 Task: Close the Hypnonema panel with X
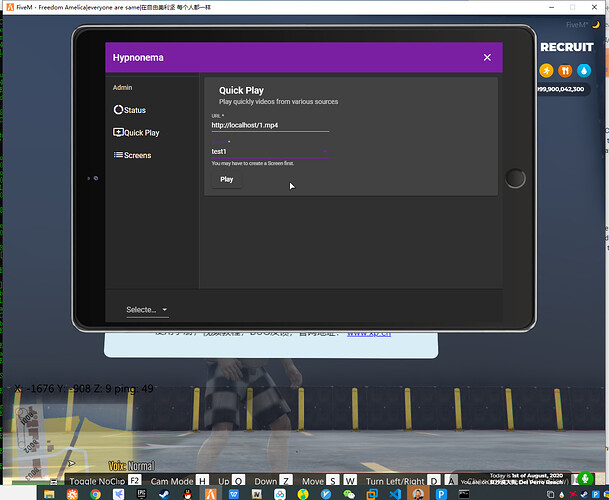[x=487, y=57]
